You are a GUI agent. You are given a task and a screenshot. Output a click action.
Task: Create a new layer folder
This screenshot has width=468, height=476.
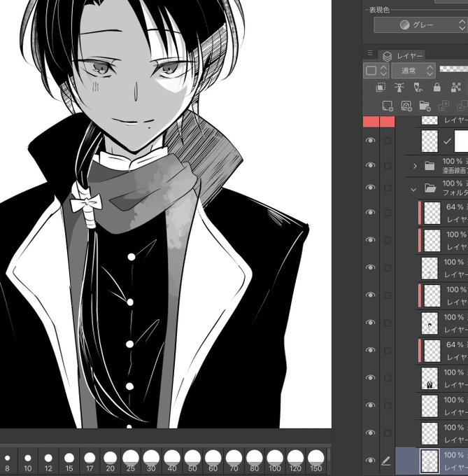point(425,106)
